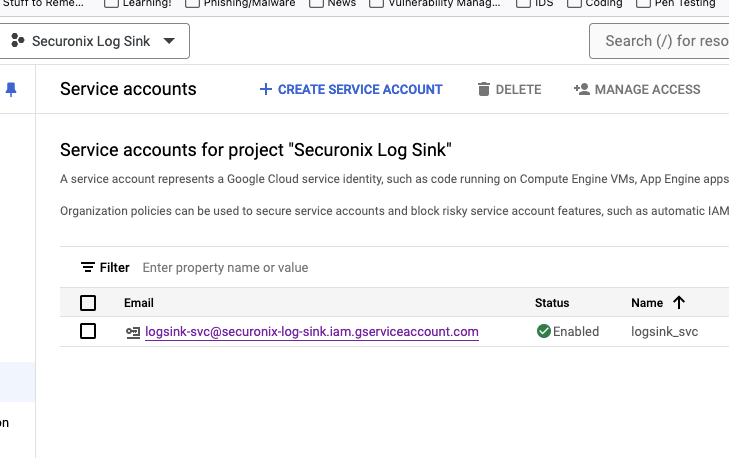
Task: Sort by Name column arrow
Action: pyautogui.click(x=679, y=302)
